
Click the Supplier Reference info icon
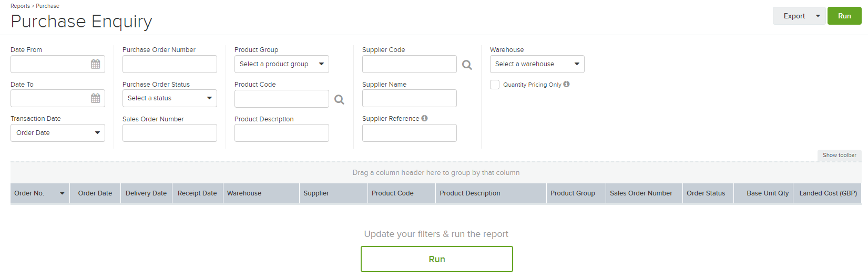click(x=424, y=118)
